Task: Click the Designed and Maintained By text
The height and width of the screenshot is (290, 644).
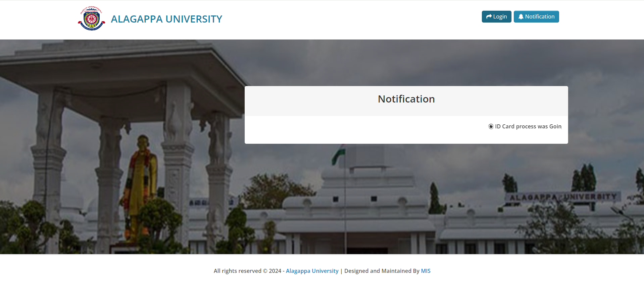Action: (x=382, y=271)
